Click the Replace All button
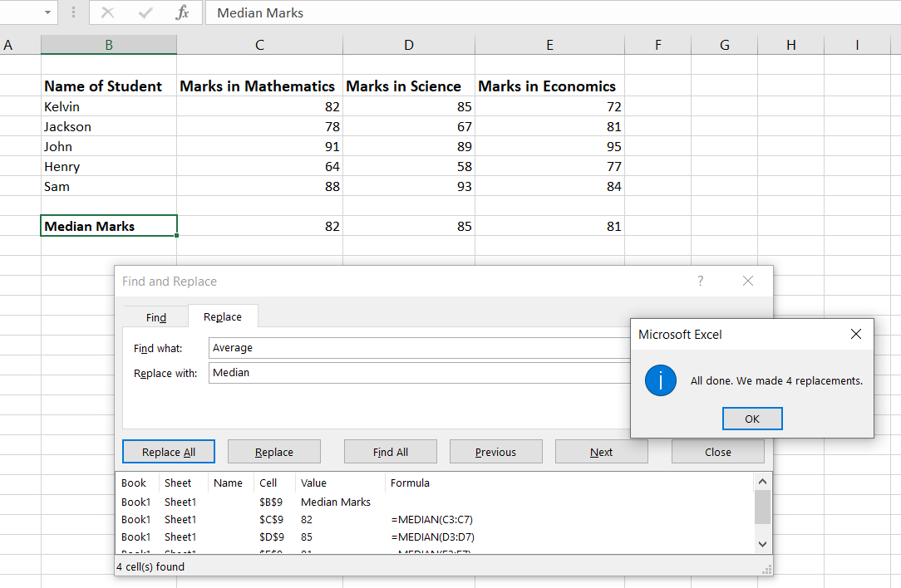The width and height of the screenshot is (901, 588). point(169,452)
